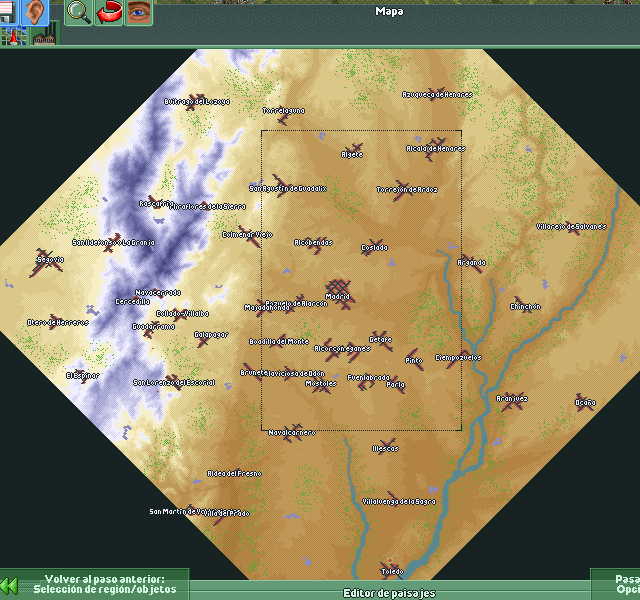This screenshot has height=600, width=640.
Task: Click the Illescas marker on the map
Action: point(385,448)
